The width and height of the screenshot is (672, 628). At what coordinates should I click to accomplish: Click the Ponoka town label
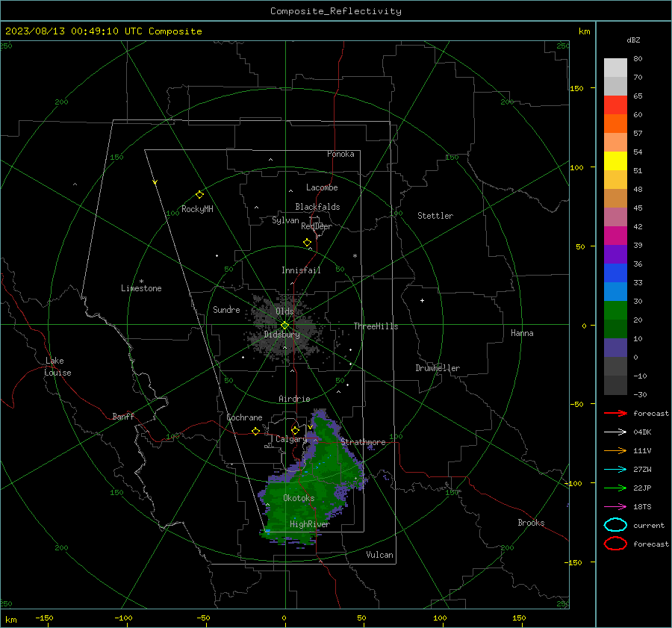[340, 154]
